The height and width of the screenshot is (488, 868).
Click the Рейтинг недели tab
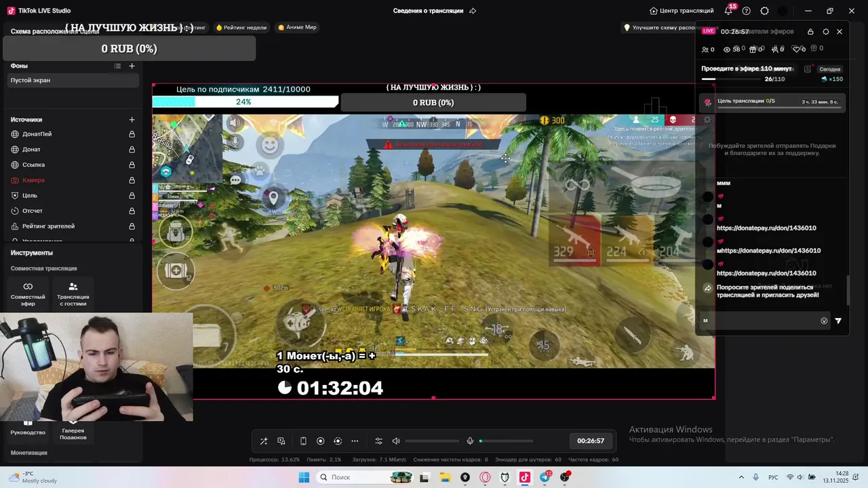click(x=241, y=27)
